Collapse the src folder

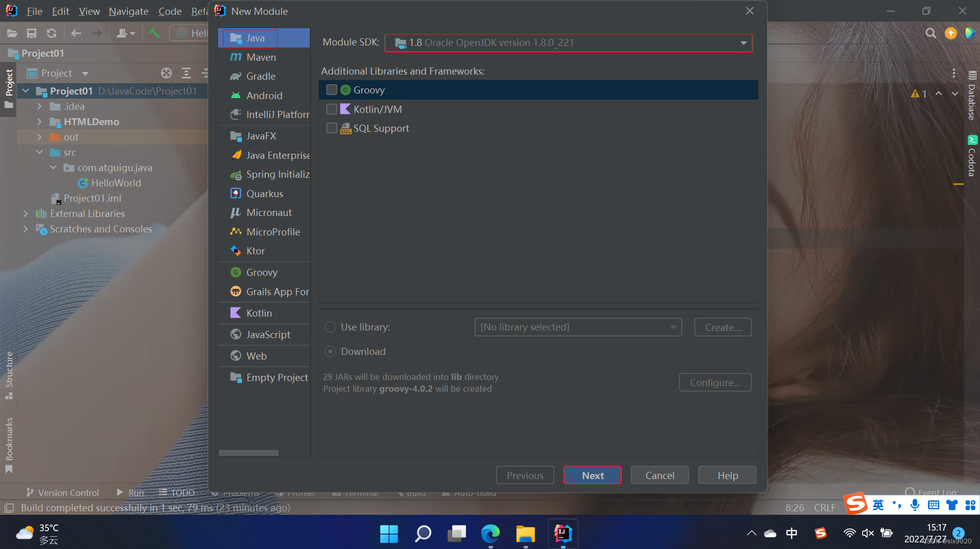point(39,152)
